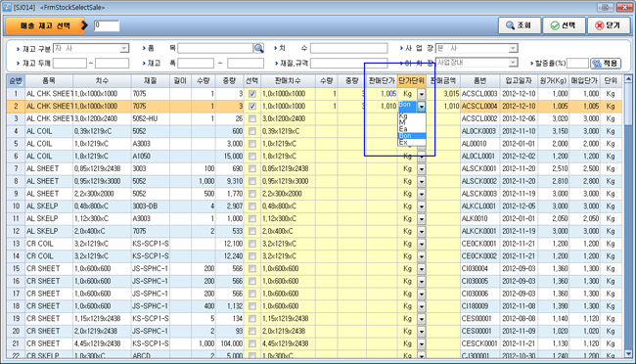
Task: Choose M from the open unit list
Action: tap(412, 122)
